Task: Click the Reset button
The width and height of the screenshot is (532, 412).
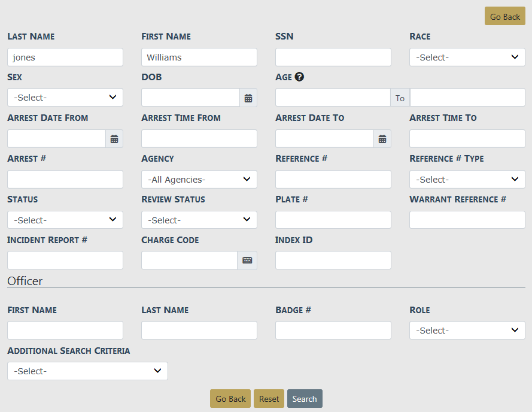Action: tap(269, 399)
